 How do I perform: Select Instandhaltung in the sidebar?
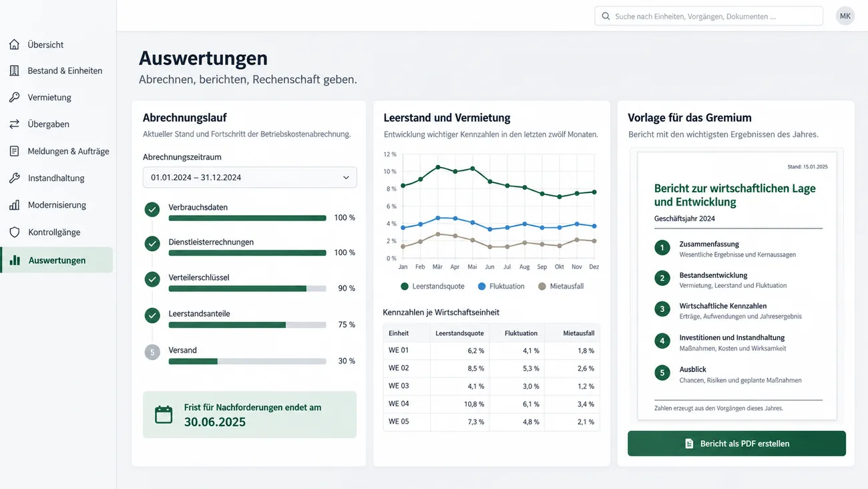(x=57, y=178)
